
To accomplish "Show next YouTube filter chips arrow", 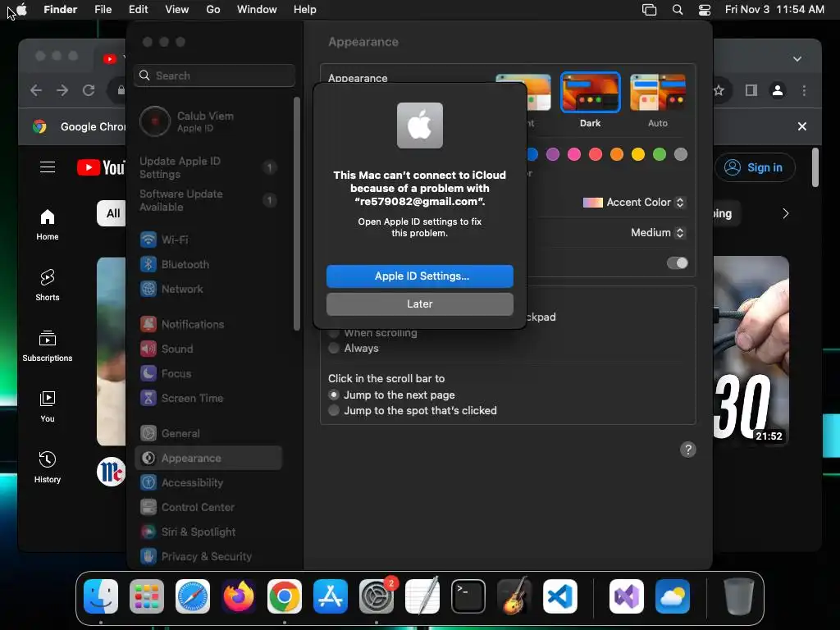I will (785, 213).
